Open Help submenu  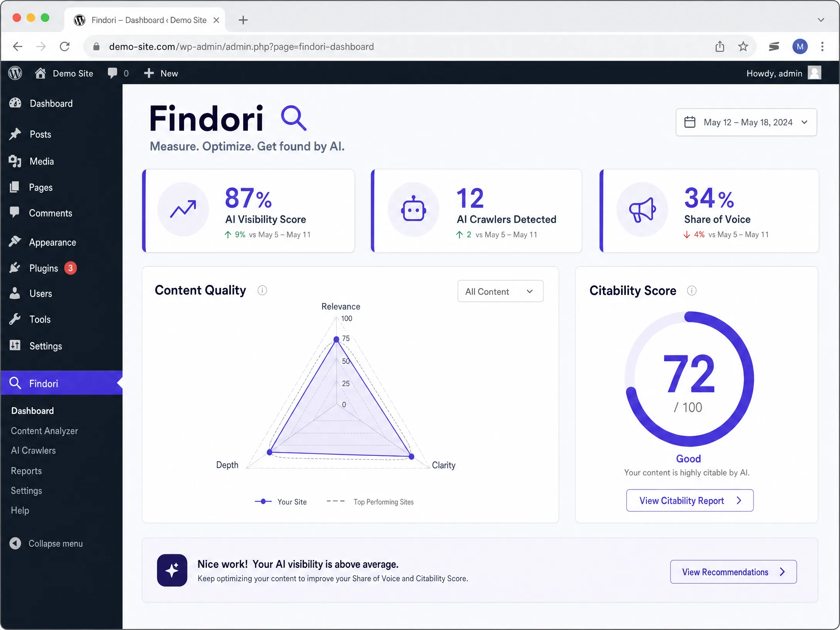click(20, 510)
